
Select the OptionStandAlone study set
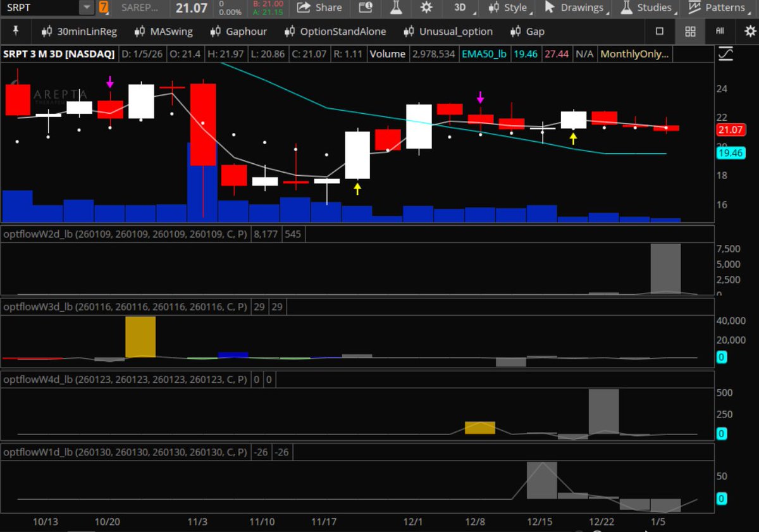pyautogui.click(x=335, y=32)
